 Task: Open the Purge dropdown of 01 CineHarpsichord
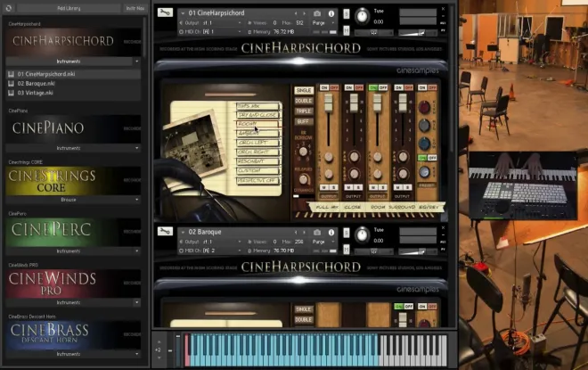tap(323, 23)
